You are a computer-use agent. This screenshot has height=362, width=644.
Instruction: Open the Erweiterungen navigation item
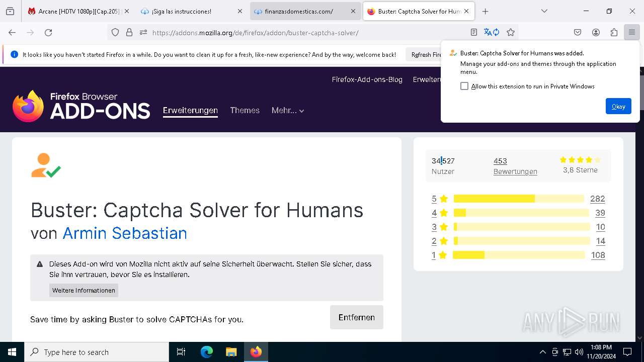coord(190,110)
